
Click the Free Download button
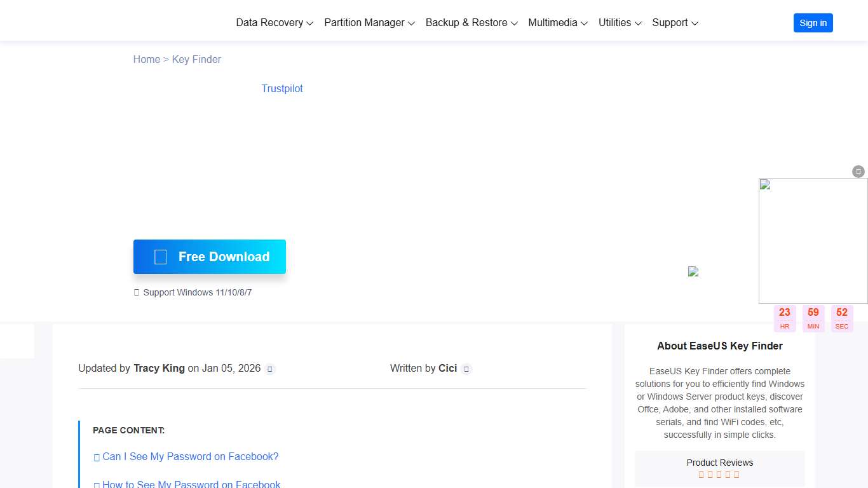210,257
